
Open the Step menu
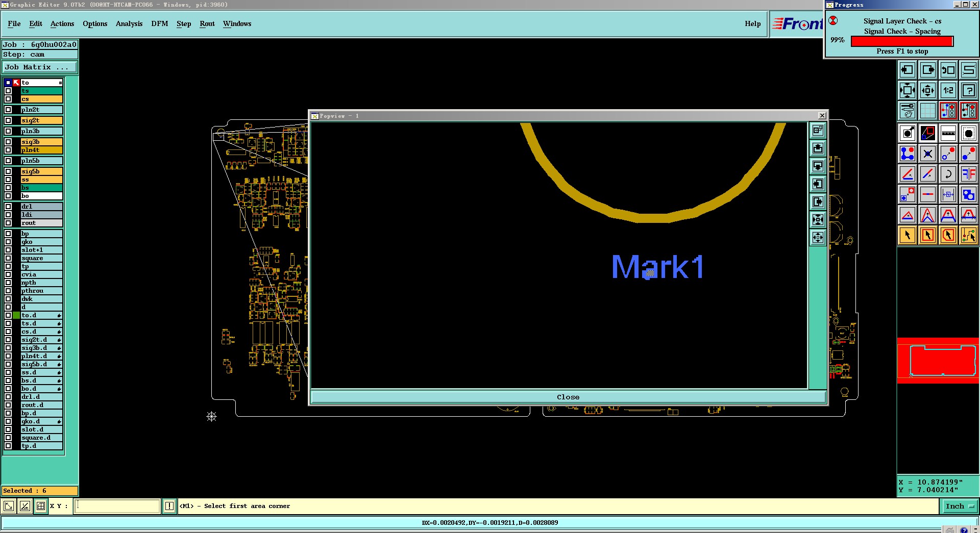coord(184,23)
